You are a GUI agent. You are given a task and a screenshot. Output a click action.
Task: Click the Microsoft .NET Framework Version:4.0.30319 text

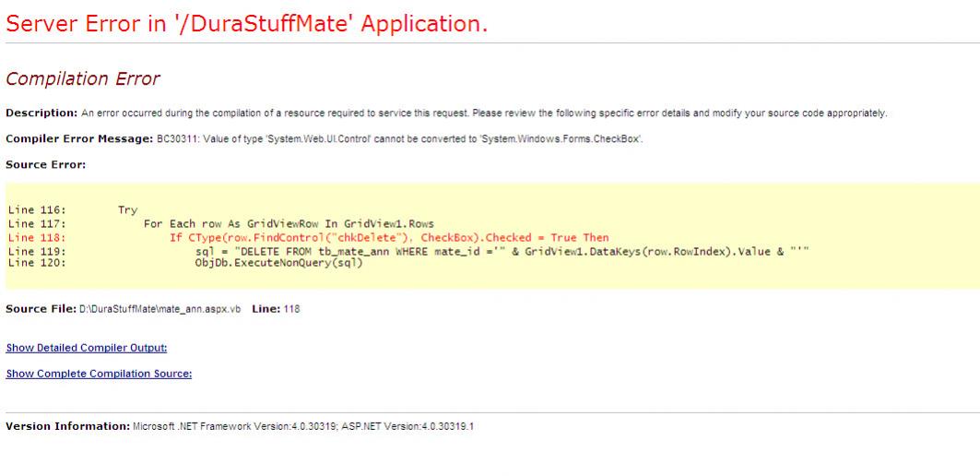(x=235, y=426)
